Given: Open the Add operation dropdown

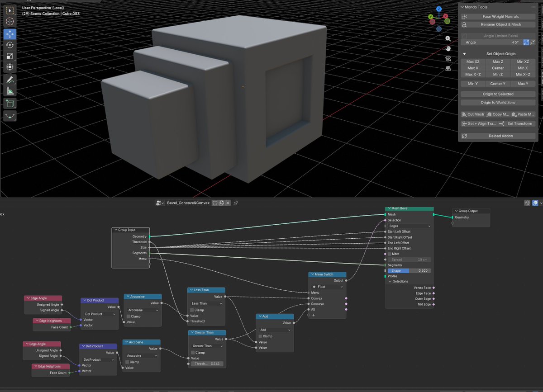Looking at the screenshot, I should point(275,330).
